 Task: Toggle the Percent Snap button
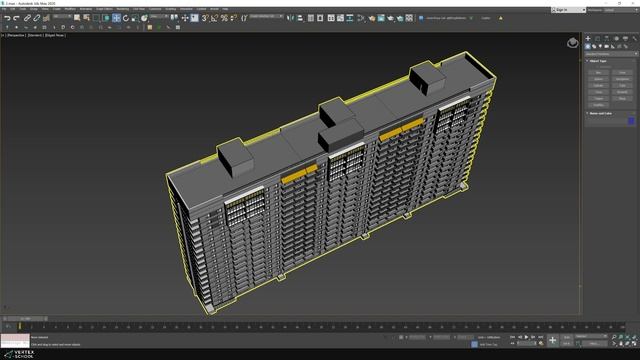pyautogui.click(x=224, y=18)
